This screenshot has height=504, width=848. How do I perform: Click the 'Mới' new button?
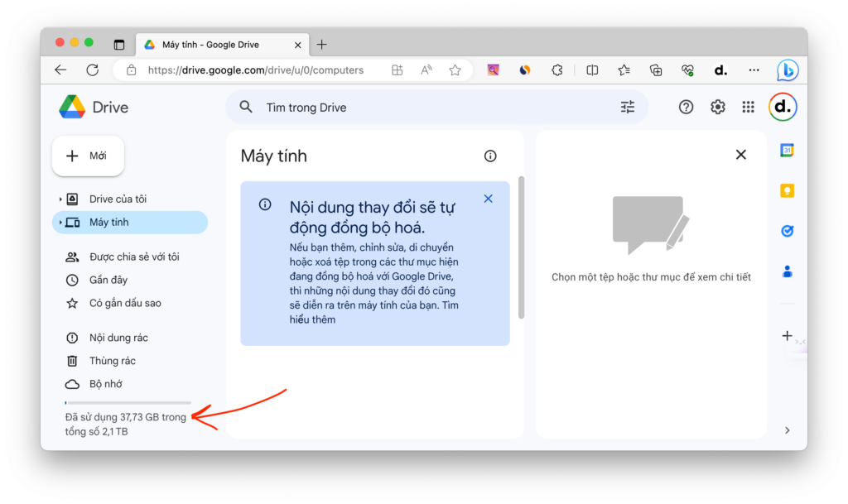coord(88,156)
